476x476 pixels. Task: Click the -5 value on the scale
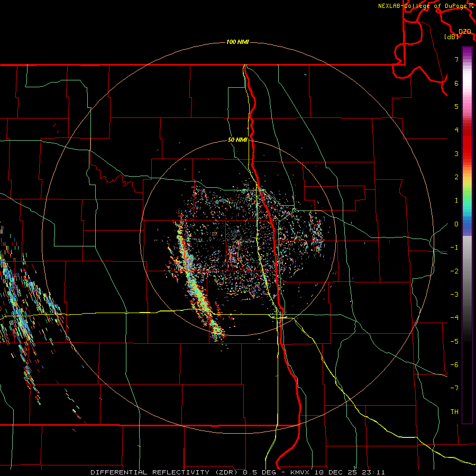(454, 342)
